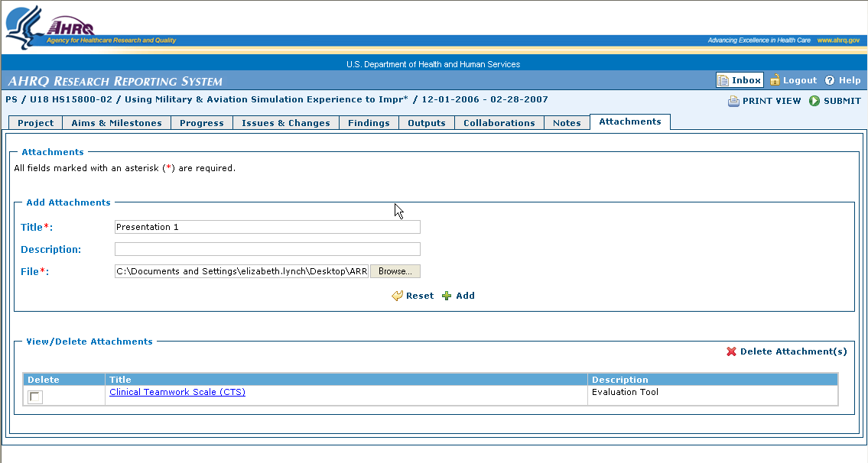Click the red X delete icon
868x463 pixels.
(x=731, y=351)
